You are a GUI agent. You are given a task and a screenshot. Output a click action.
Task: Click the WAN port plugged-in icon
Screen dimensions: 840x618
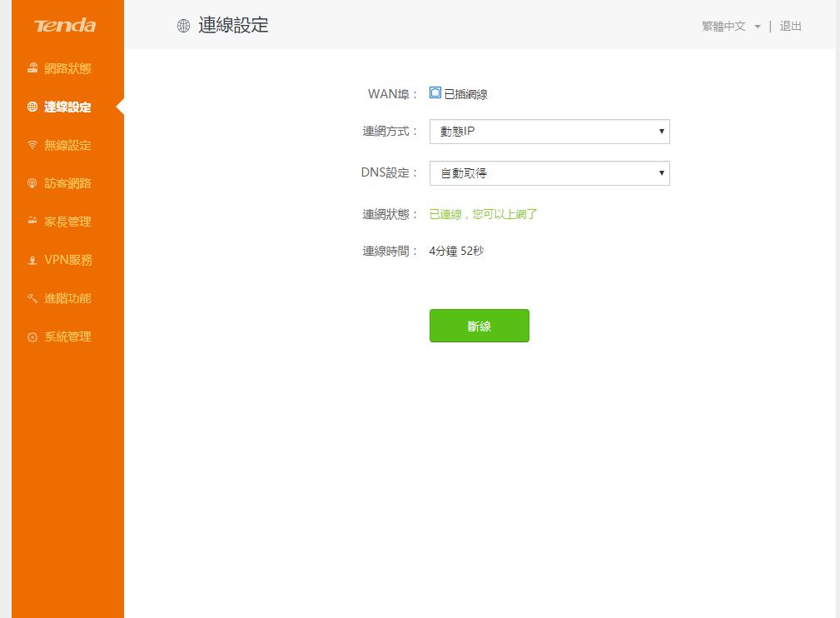435,92
